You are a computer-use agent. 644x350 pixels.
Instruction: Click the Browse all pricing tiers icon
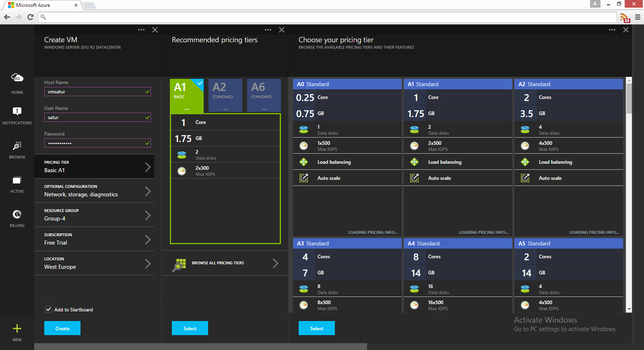pyautogui.click(x=179, y=265)
